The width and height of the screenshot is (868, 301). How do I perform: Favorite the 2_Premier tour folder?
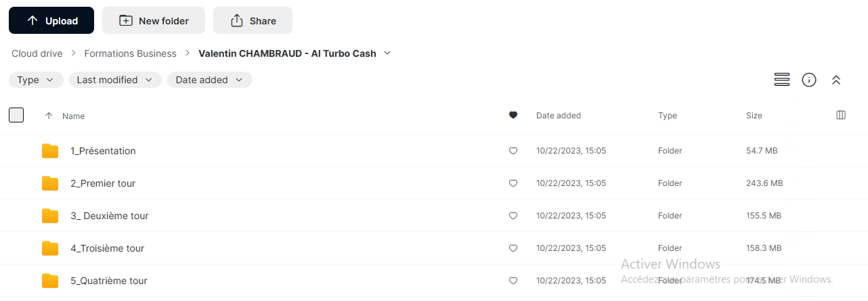(x=513, y=183)
